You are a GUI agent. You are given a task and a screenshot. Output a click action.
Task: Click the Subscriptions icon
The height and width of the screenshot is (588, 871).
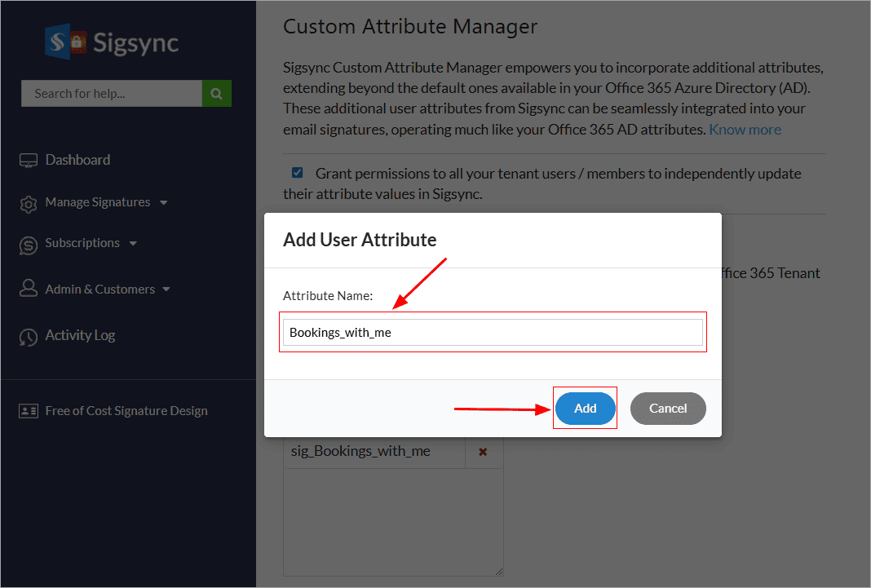coord(29,245)
